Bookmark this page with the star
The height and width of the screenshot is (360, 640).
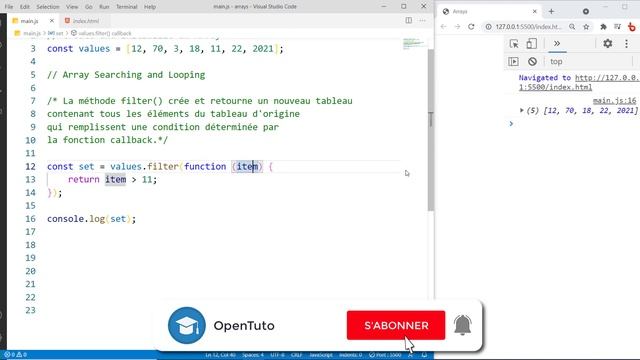click(x=586, y=27)
